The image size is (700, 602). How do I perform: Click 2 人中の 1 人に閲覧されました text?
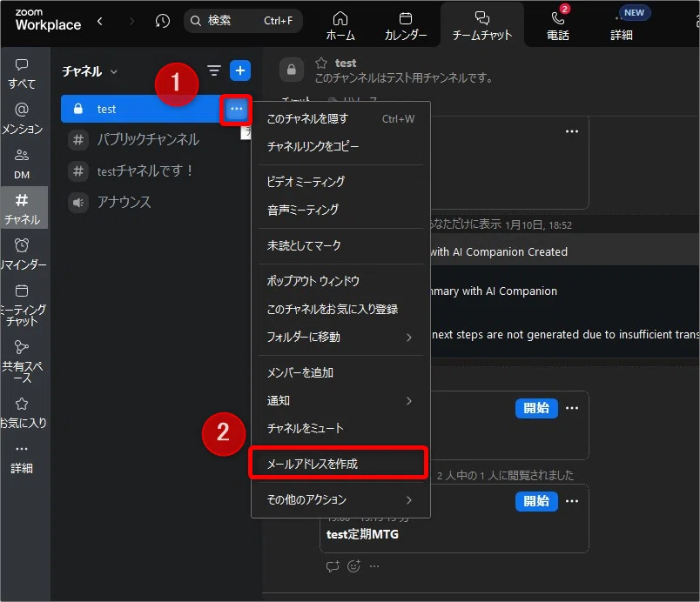[x=505, y=475]
